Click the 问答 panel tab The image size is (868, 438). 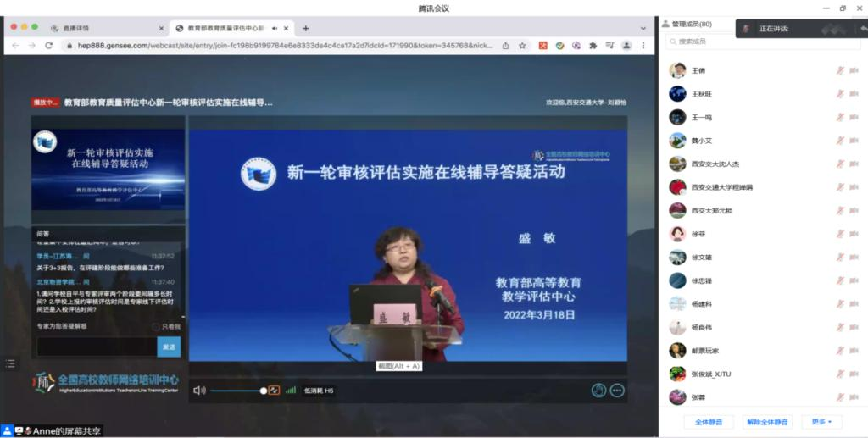pyautogui.click(x=43, y=234)
